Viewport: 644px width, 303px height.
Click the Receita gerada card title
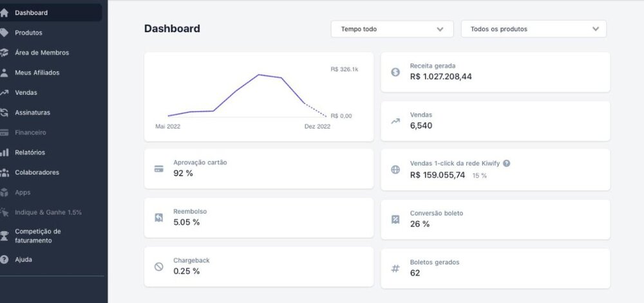(433, 66)
